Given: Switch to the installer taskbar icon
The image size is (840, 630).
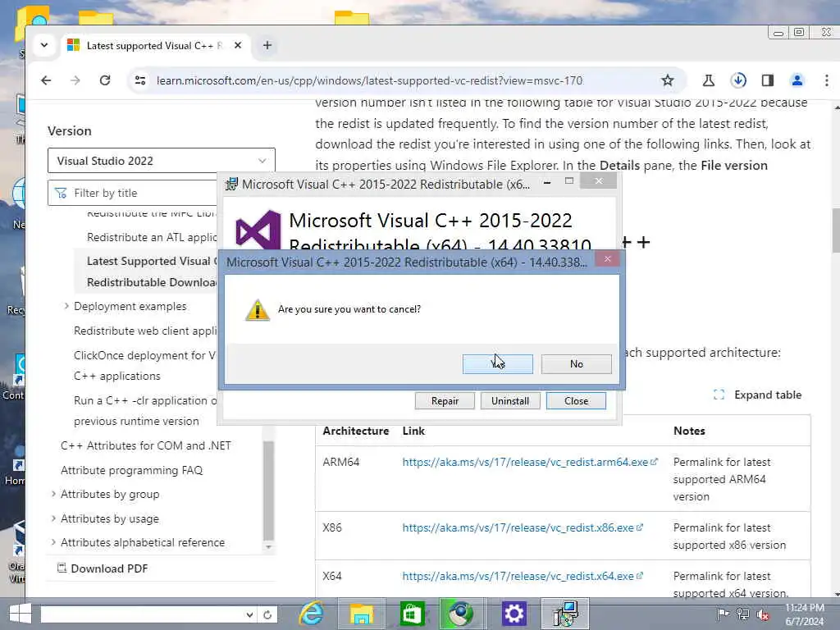Looking at the screenshot, I should click(565, 614).
